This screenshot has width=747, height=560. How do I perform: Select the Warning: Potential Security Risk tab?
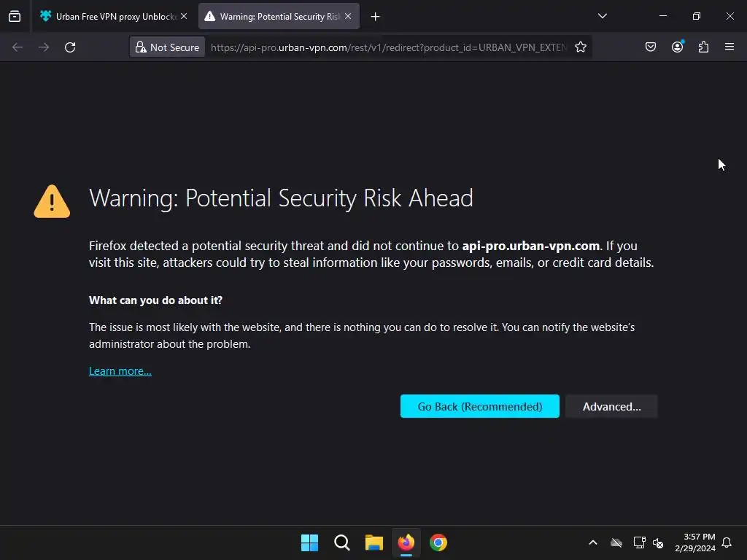[279, 16]
